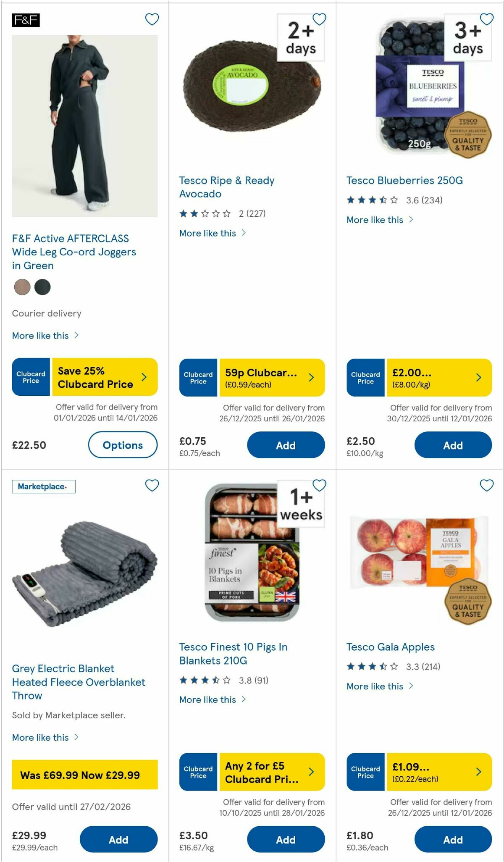The width and height of the screenshot is (504, 862).
Task: Open More like this for the joggers
Action: pyautogui.click(x=40, y=335)
